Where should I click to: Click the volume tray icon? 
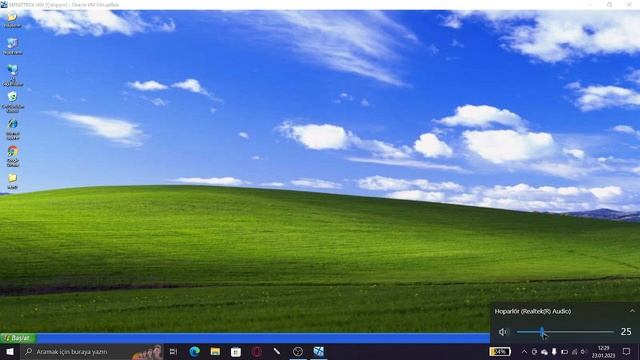(583, 352)
